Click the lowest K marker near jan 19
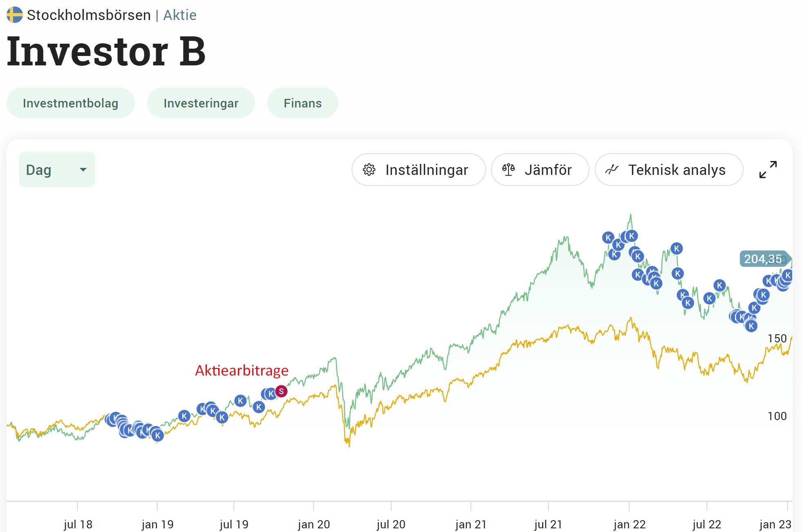 157,436
